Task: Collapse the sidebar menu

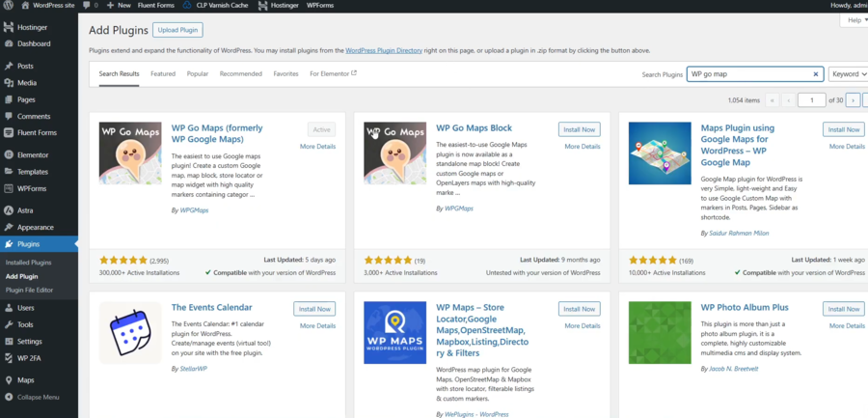Action: click(x=39, y=397)
